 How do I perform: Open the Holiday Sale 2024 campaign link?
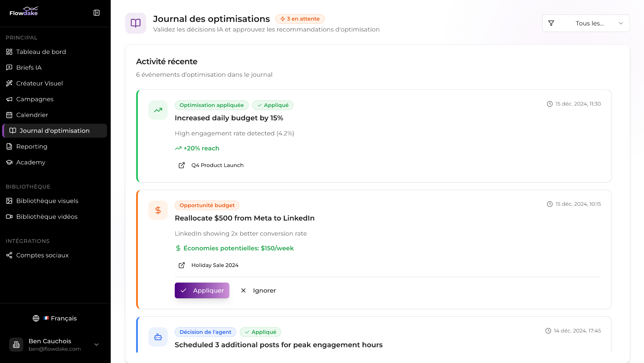(215, 265)
